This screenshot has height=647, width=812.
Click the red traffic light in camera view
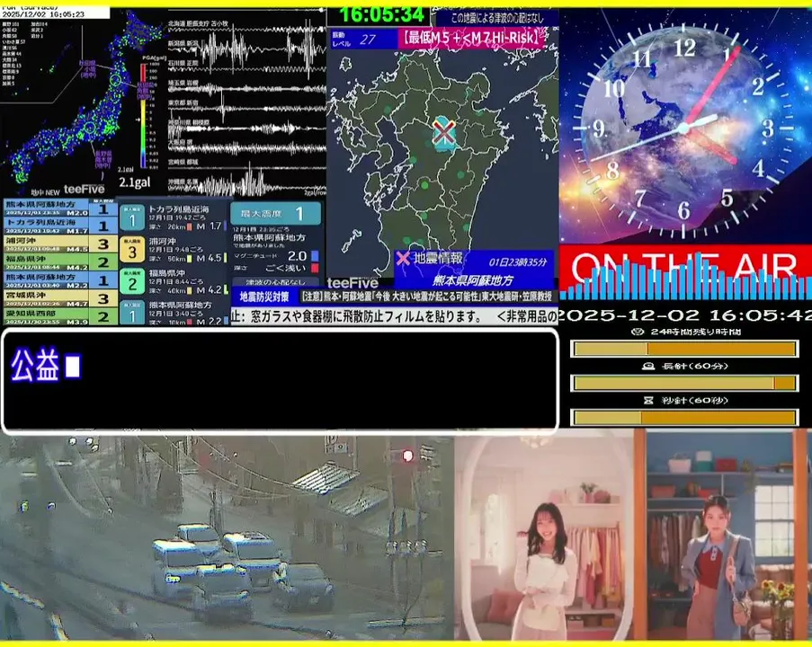408,456
